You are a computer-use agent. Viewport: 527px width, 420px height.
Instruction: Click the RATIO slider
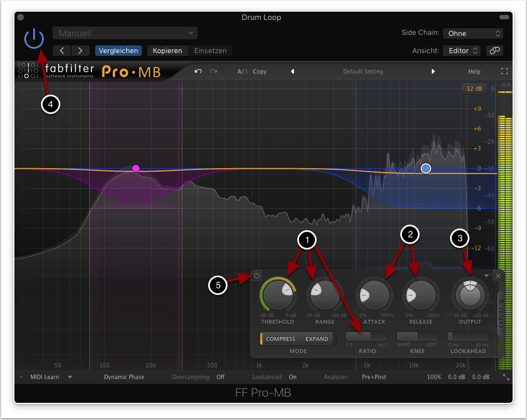(x=366, y=336)
